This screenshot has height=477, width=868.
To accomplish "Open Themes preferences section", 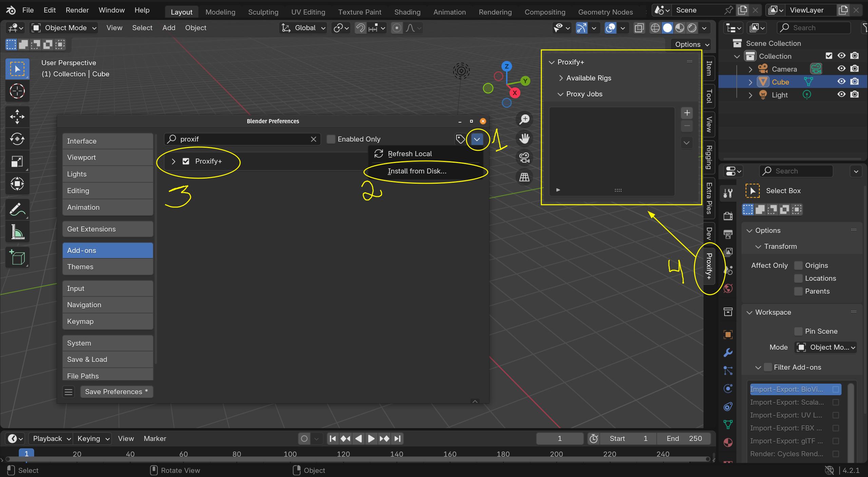I will [108, 267].
